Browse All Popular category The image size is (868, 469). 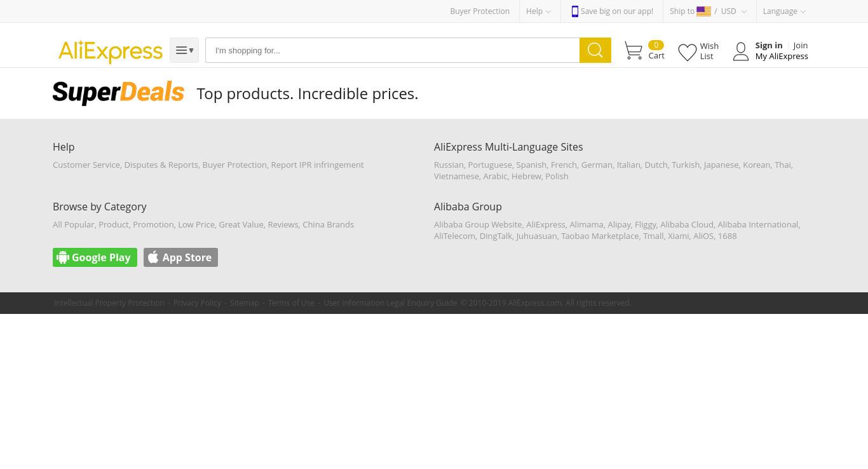coord(74,224)
